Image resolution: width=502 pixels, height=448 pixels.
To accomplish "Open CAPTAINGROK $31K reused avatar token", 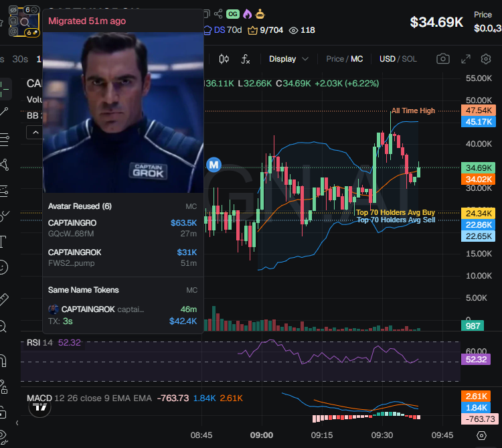I will tap(122, 257).
